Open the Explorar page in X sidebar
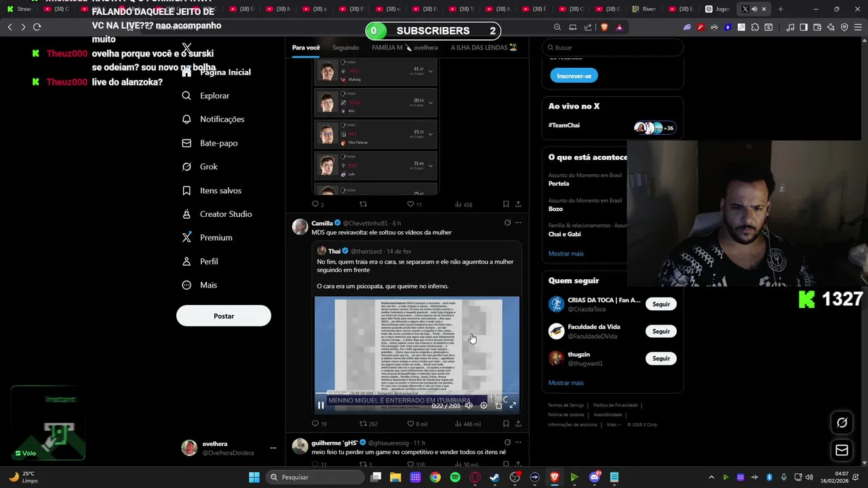The image size is (868, 488). (x=206, y=96)
